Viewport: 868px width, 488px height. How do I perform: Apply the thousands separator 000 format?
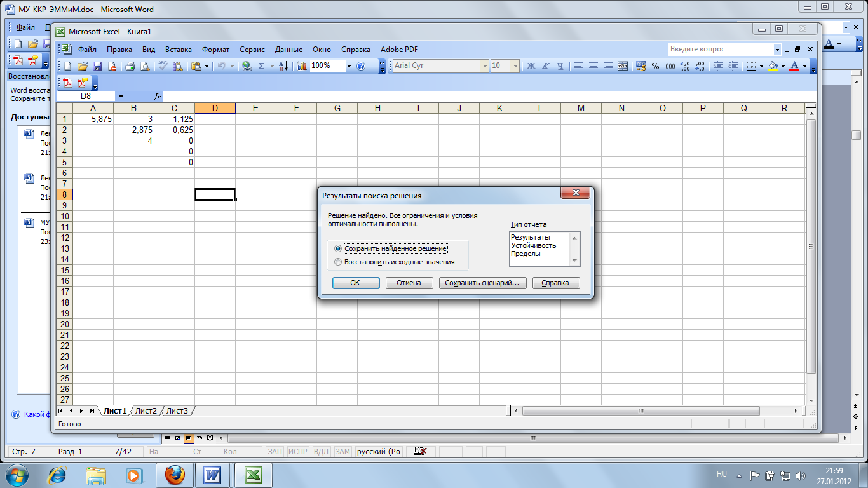[670, 66]
